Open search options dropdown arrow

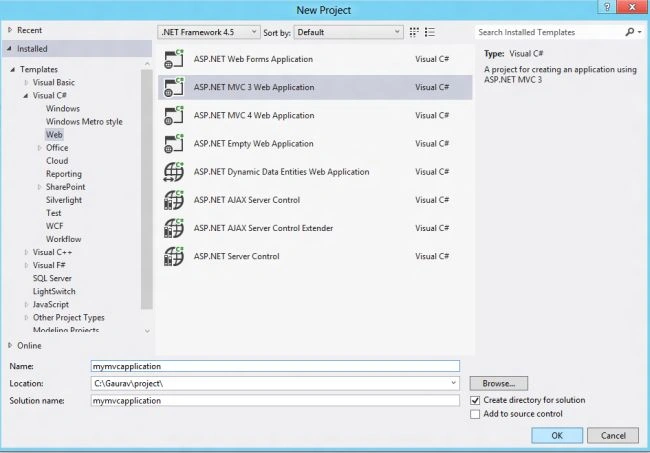pos(640,32)
